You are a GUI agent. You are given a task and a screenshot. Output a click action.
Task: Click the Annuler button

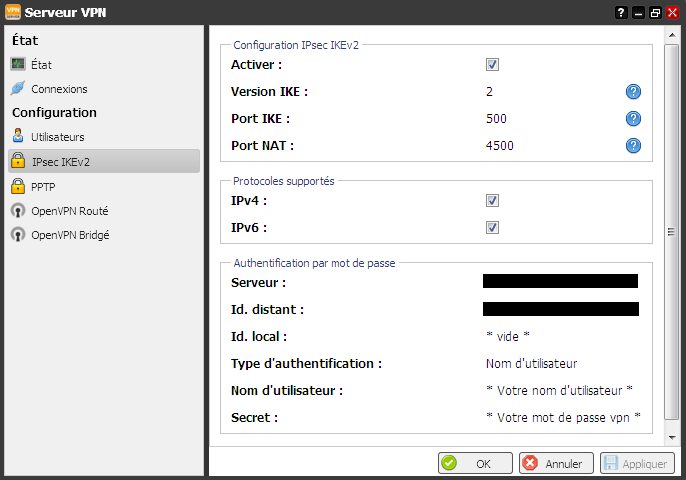(x=556, y=464)
